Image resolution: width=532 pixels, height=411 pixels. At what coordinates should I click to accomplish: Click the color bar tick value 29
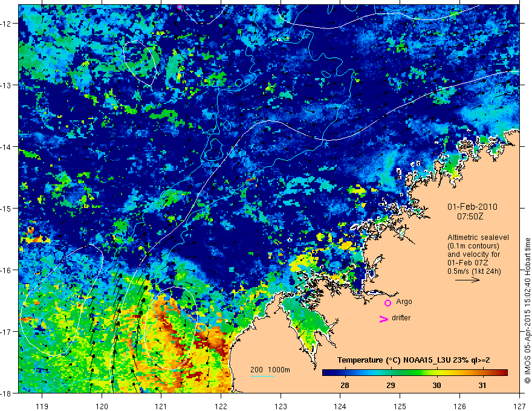(x=391, y=385)
